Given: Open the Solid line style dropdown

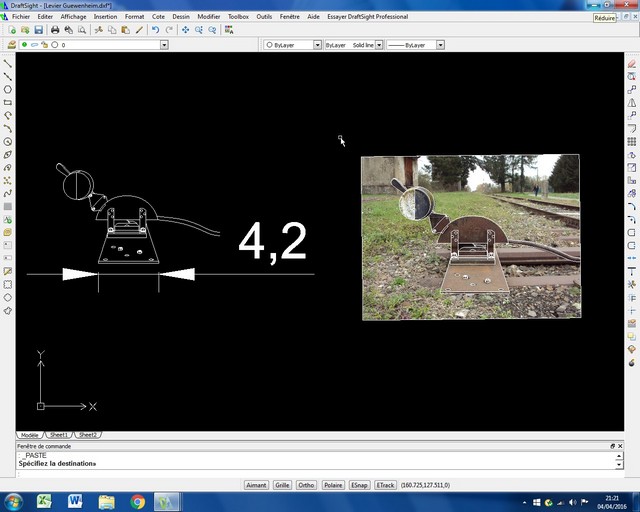Looking at the screenshot, I should (x=379, y=45).
